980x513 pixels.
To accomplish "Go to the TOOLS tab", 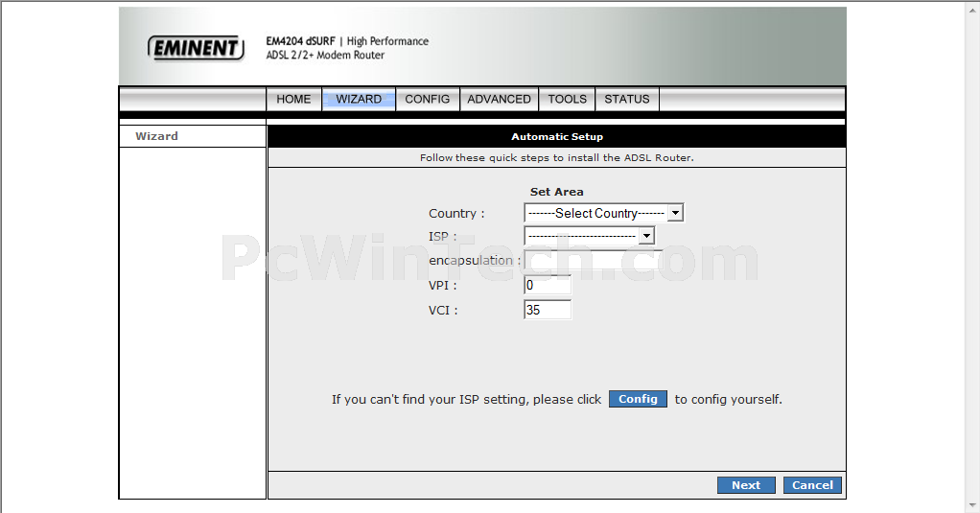I will click(567, 100).
